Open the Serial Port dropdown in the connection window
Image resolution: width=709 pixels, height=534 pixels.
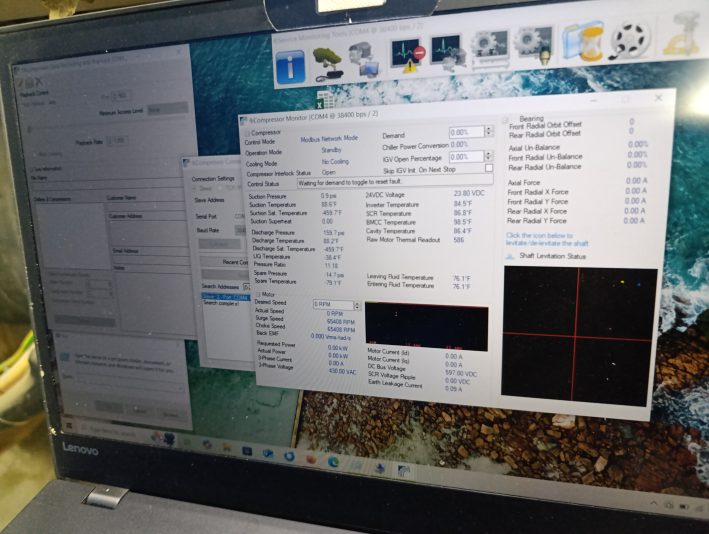pos(239,217)
